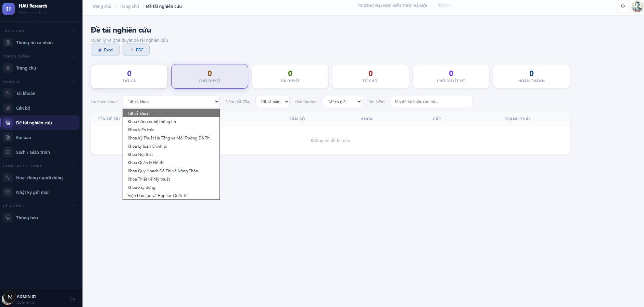The width and height of the screenshot is (644, 307).
Task: Select Khoa Quy Hoạch Đô Thị option
Action: [x=171, y=171]
